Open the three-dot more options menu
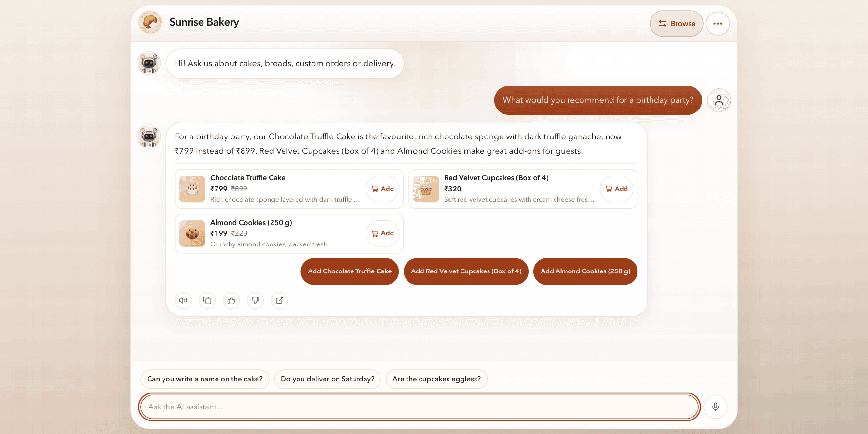 click(718, 24)
